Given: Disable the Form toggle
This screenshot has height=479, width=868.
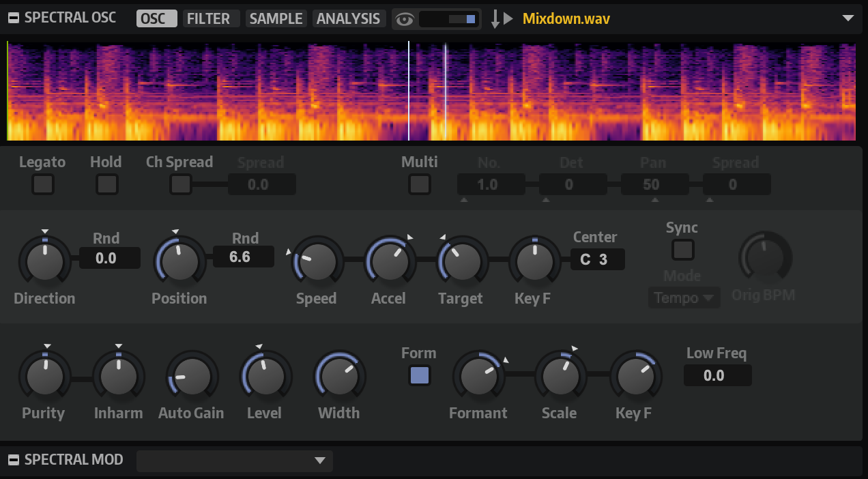Looking at the screenshot, I should pyautogui.click(x=420, y=375).
